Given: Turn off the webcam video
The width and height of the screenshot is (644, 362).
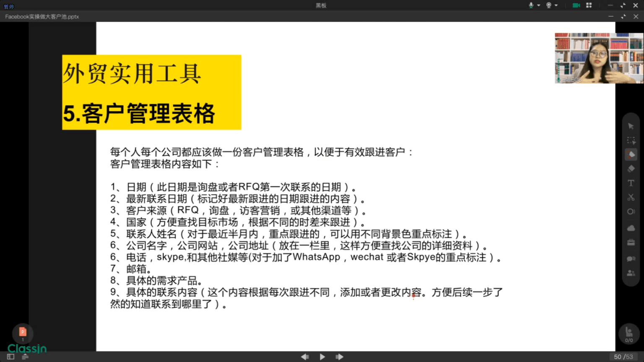Looking at the screenshot, I should tap(576, 5).
